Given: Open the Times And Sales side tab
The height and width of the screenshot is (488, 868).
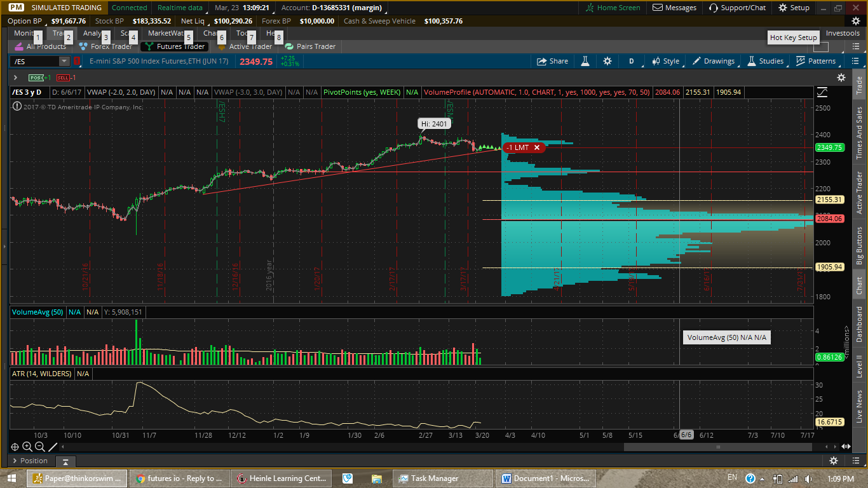Looking at the screenshot, I should pos(860,133).
